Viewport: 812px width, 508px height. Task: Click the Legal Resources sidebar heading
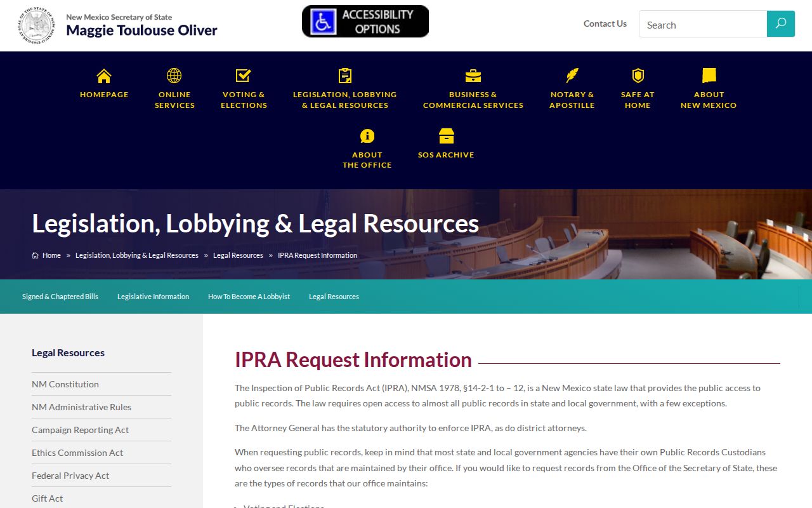[x=68, y=353]
